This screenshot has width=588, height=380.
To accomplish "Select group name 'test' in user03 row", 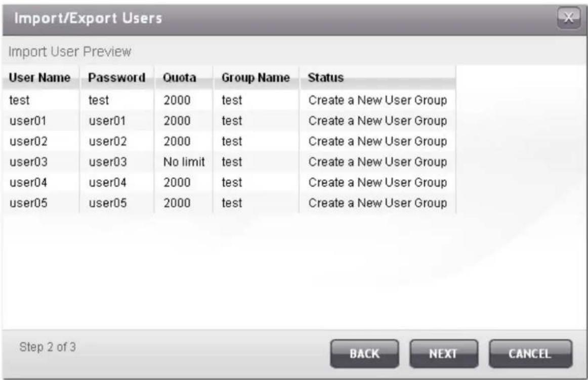I will (x=232, y=162).
